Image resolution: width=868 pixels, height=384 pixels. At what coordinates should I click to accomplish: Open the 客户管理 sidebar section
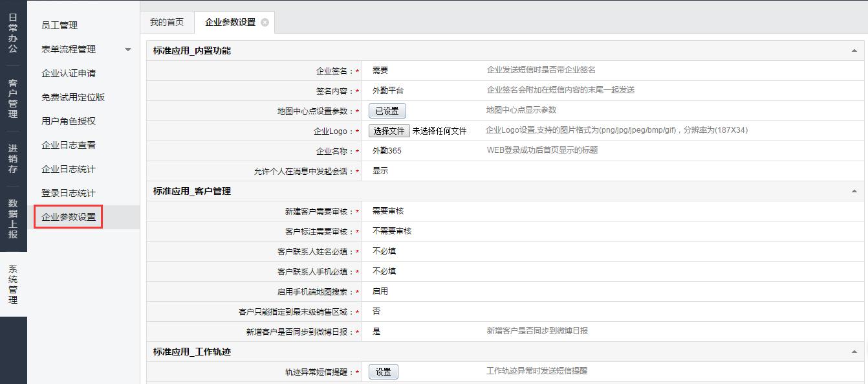(x=13, y=98)
